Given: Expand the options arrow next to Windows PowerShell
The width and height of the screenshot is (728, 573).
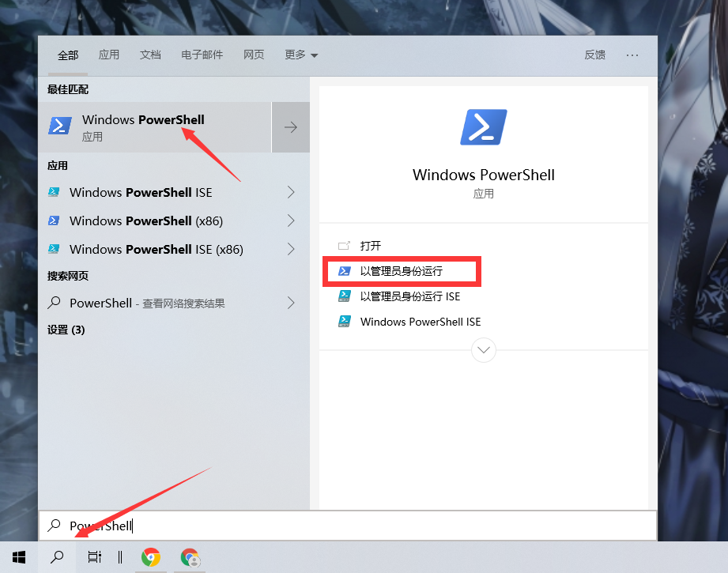Looking at the screenshot, I should pos(290,126).
